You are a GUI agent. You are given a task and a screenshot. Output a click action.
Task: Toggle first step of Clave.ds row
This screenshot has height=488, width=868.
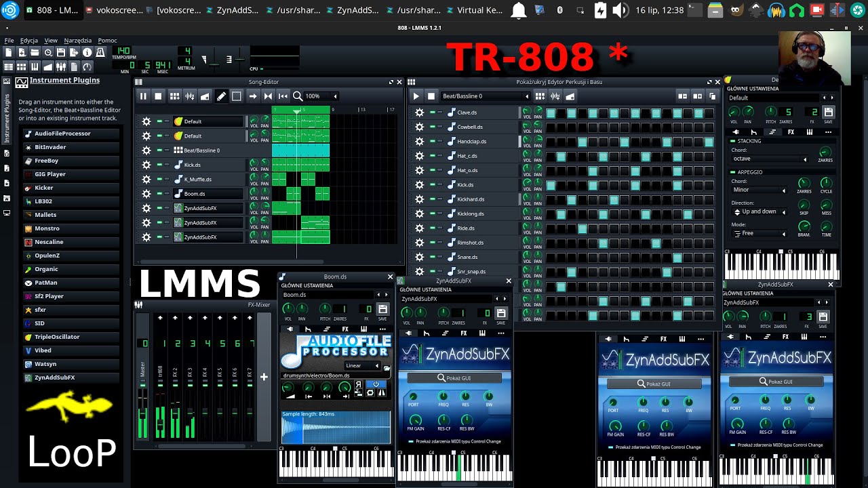tap(551, 113)
